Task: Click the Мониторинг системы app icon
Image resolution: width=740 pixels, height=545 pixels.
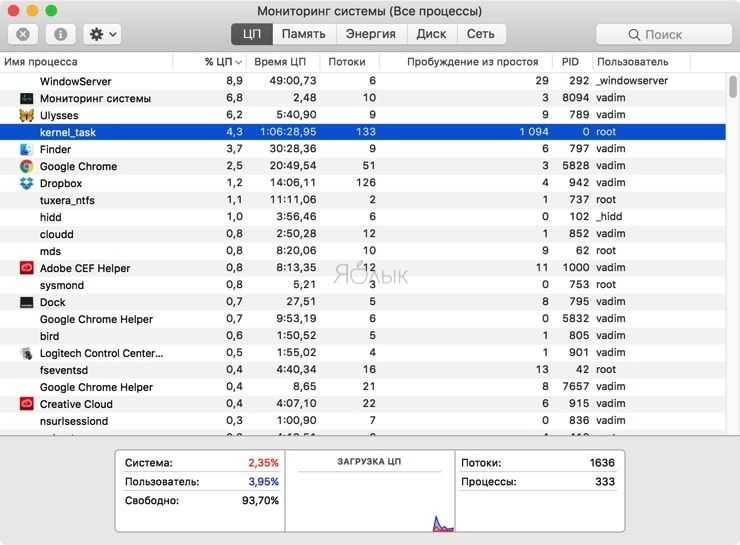Action: pyautogui.click(x=26, y=98)
